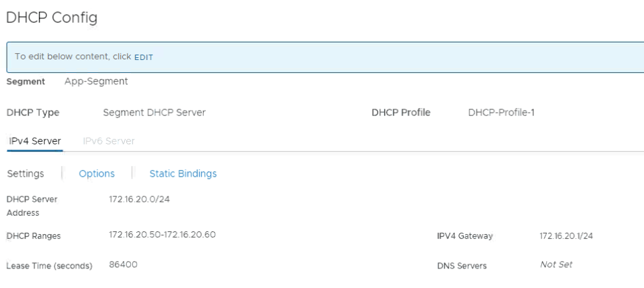
Task: Click the DHCP Profile label
Action: [400, 113]
